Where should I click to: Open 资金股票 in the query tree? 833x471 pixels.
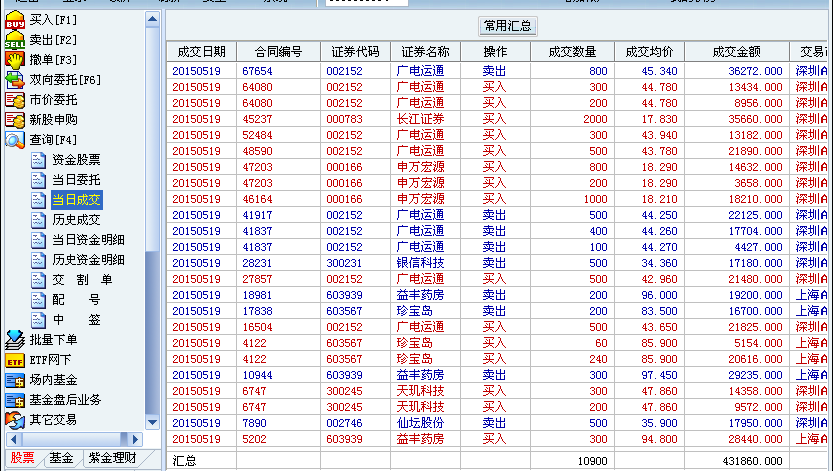(x=76, y=160)
